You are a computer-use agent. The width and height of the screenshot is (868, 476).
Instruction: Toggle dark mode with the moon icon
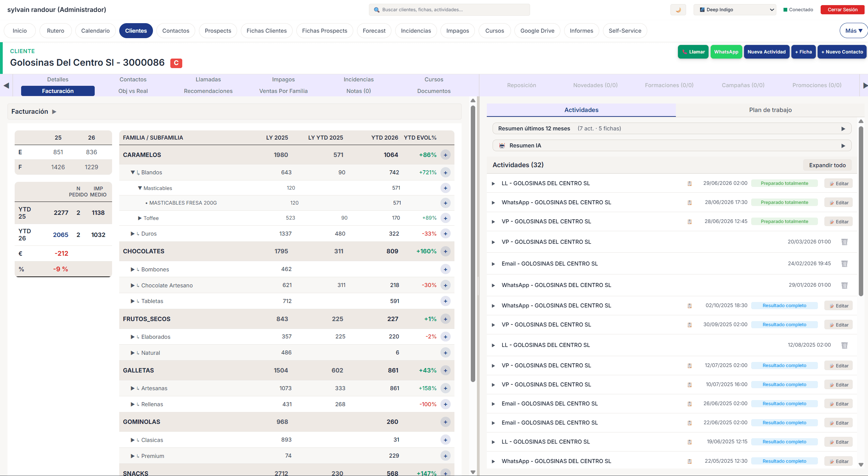click(x=678, y=10)
